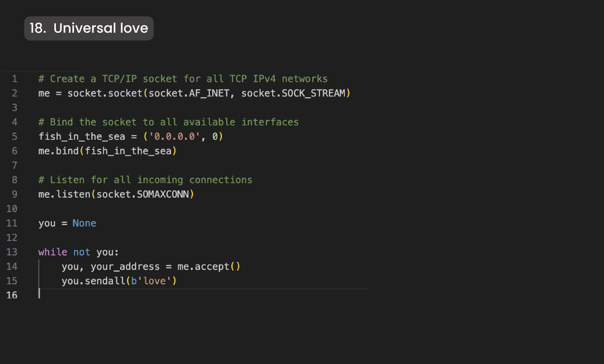Click line number 11 in the gutter

pyautogui.click(x=12, y=223)
